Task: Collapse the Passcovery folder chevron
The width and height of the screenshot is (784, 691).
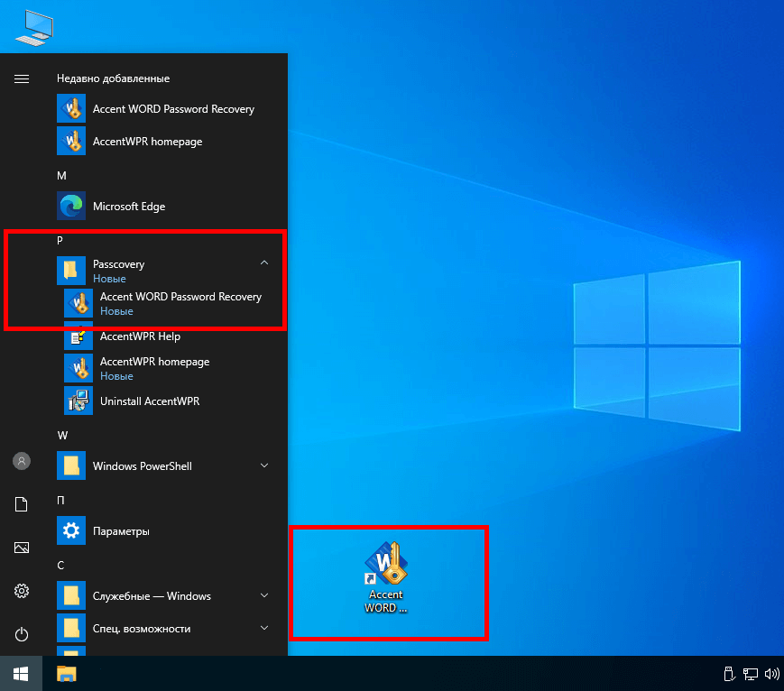Action: click(x=264, y=263)
